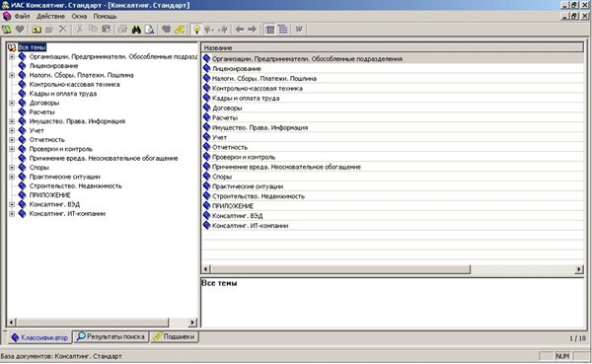Expand the Консалтинг. ИТ-компании tree node
Image resolution: width=592 pixels, height=364 pixels.
[x=12, y=214]
